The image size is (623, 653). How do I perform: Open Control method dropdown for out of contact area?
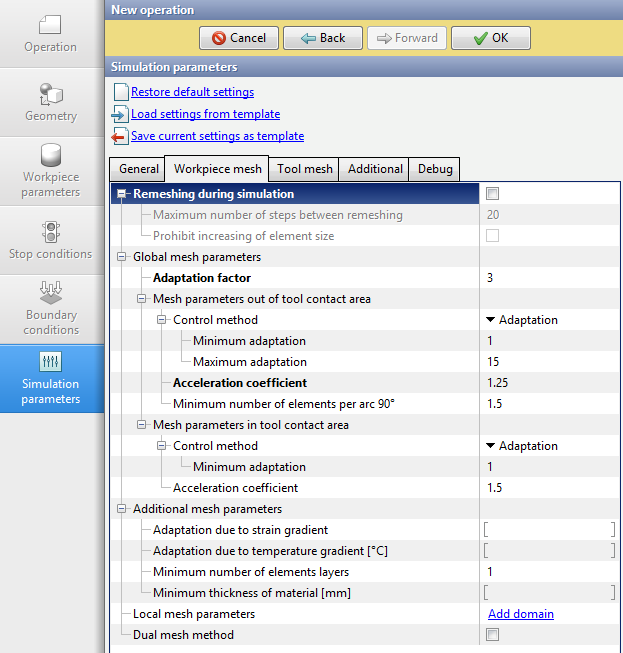pyautogui.click(x=522, y=320)
